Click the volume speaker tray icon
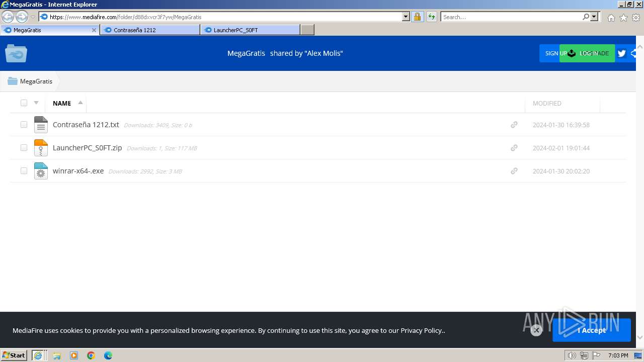This screenshot has height=362, width=644. [572, 355]
